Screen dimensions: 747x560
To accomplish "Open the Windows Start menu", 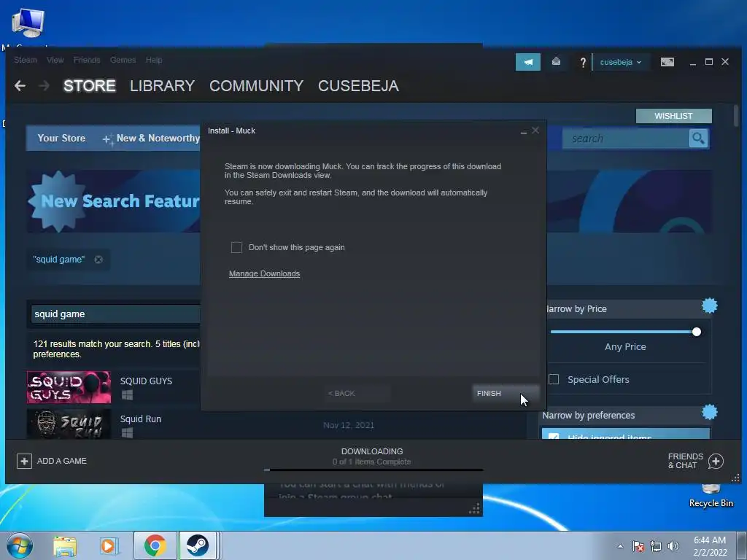I will [20, 545].
